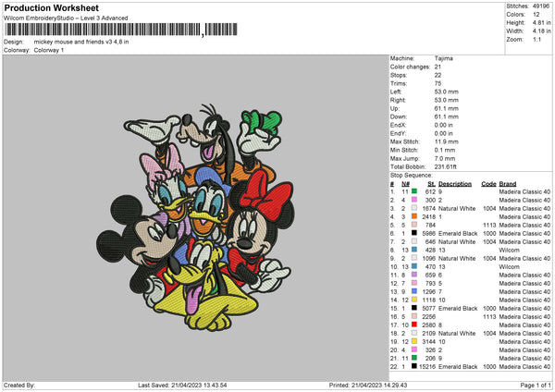Click the 'Created By:' footer label
The width and height of the screenshot is (555, 392).
tap(19, 386)
